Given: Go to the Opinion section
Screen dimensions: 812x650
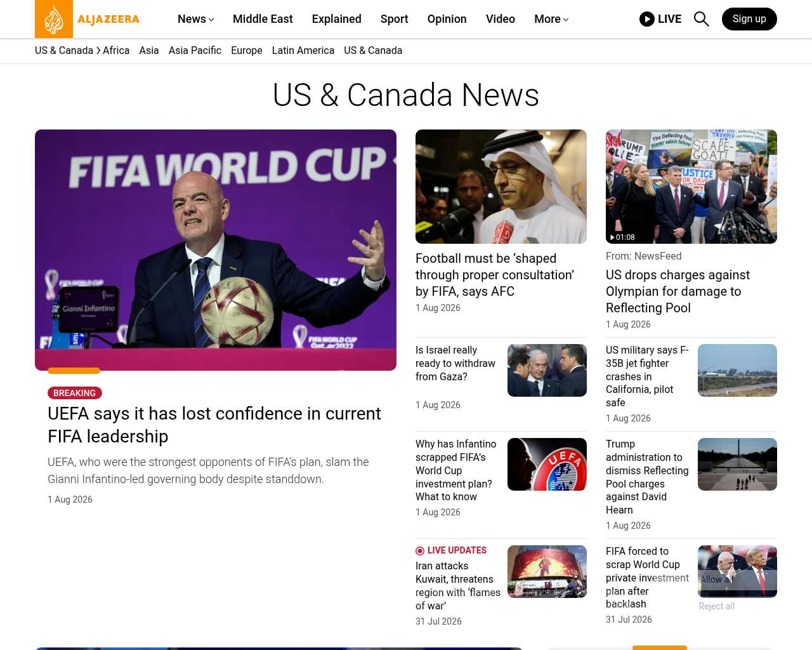Looking at the screenshot, I should pos(447,19).
